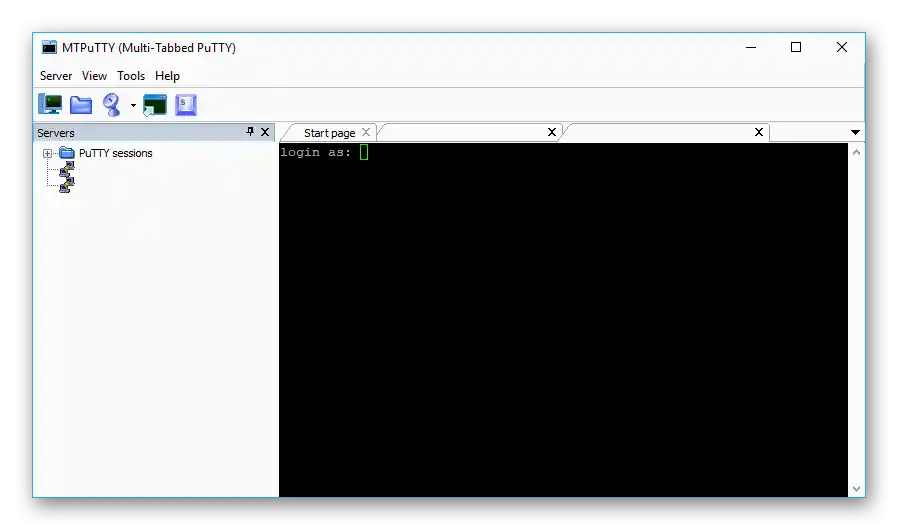Click the Add server monitor toolbar icon
The width and height of the screenshot is (898, 530).
click(x=50, y=104)
